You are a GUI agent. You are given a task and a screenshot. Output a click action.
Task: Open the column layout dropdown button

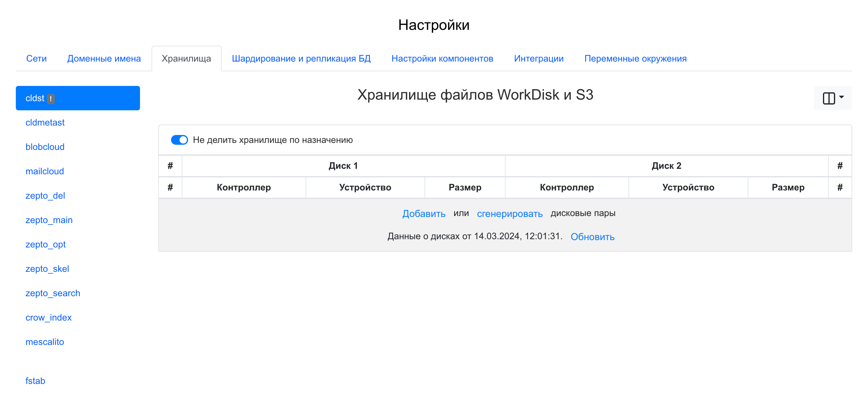832,98
